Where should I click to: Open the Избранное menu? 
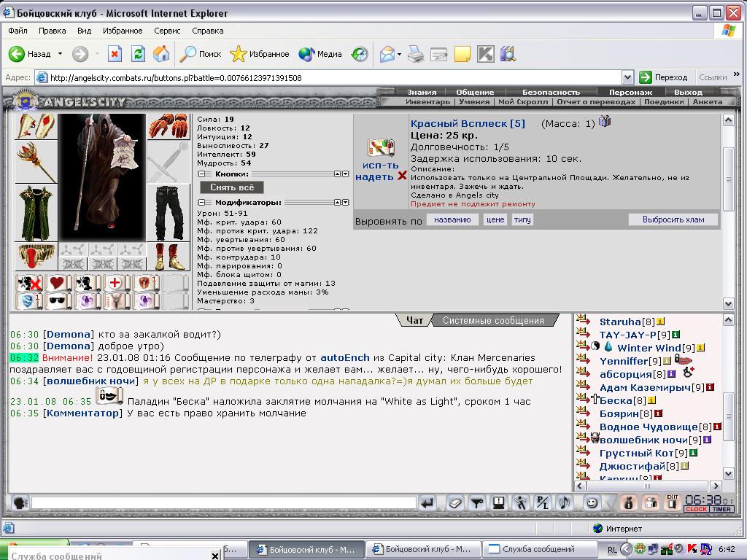[123, 31]
